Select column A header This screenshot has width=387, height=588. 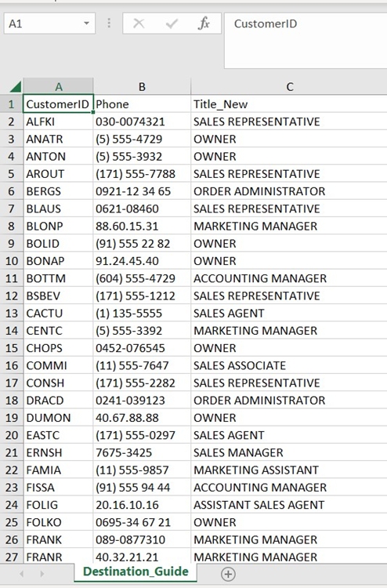click(59, 86)
